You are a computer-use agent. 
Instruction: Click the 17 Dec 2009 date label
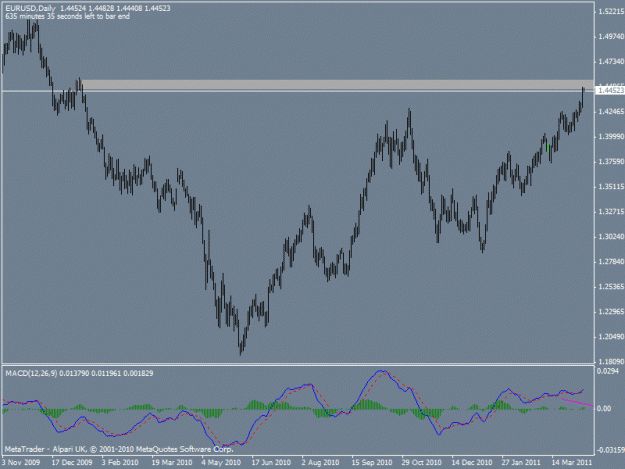click(72, 462)
